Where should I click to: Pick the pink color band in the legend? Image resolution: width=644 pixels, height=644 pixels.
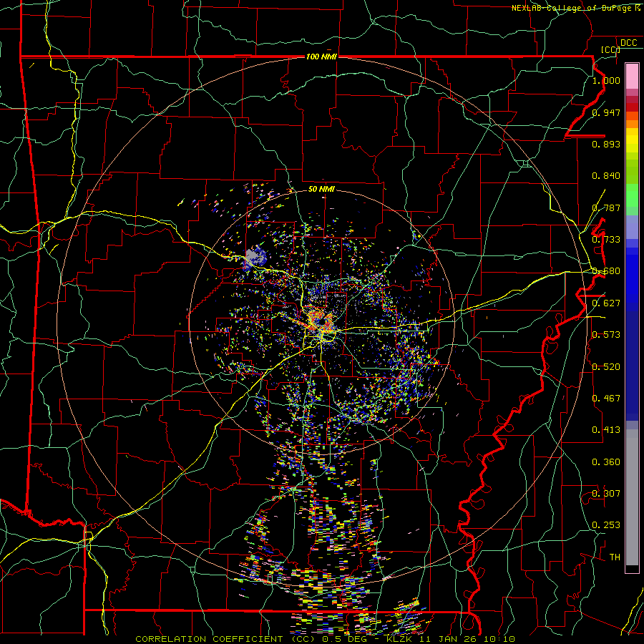click(632, 76)
